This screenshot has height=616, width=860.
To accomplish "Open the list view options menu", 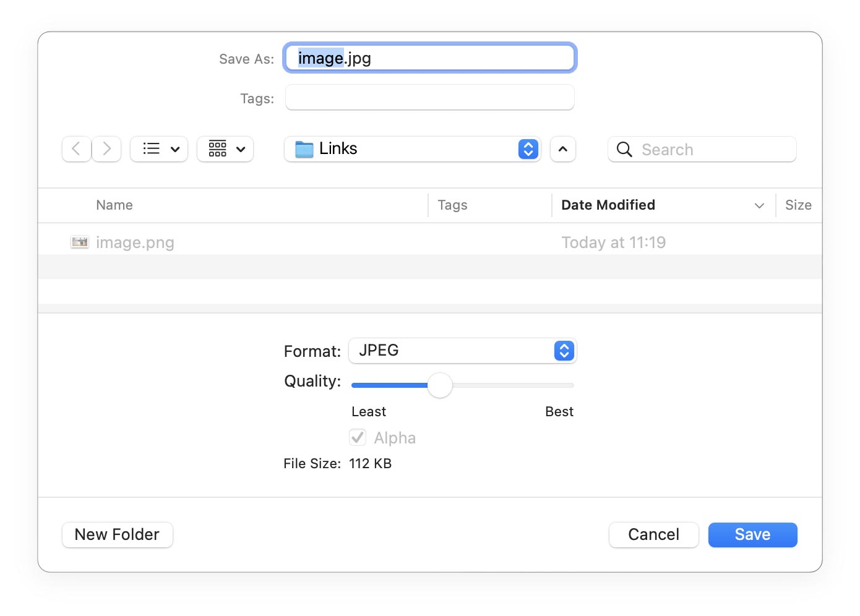I will point(159,149).
